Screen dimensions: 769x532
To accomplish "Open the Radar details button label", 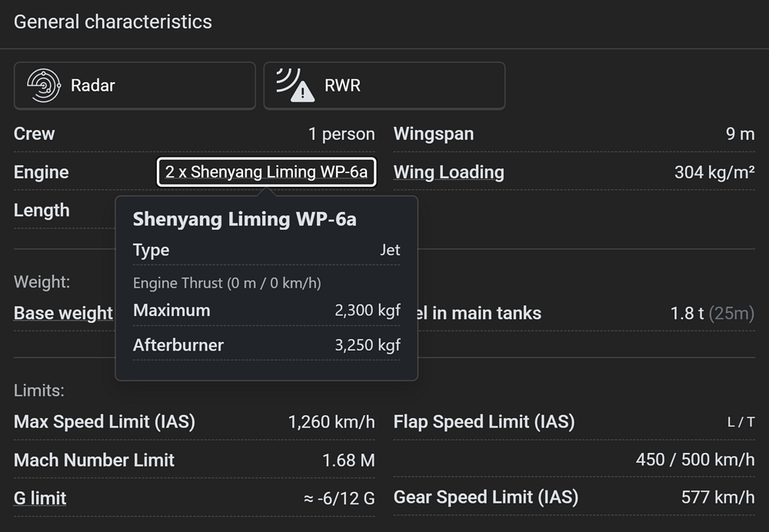I will (93, 85).
